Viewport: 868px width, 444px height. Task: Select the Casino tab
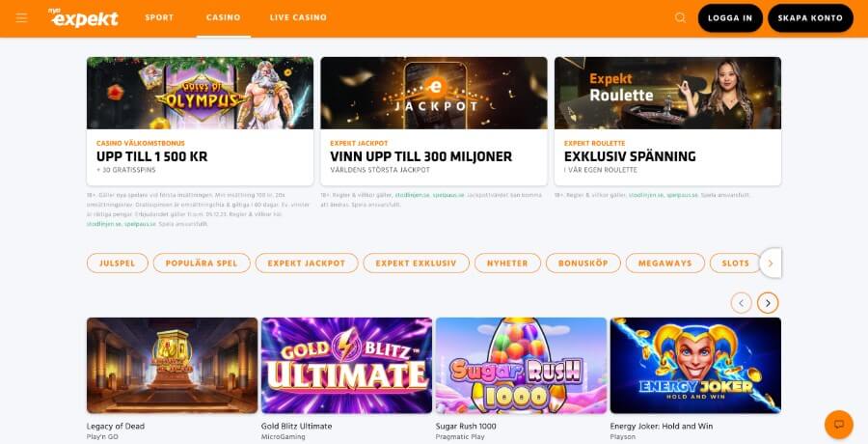point(224,17)
